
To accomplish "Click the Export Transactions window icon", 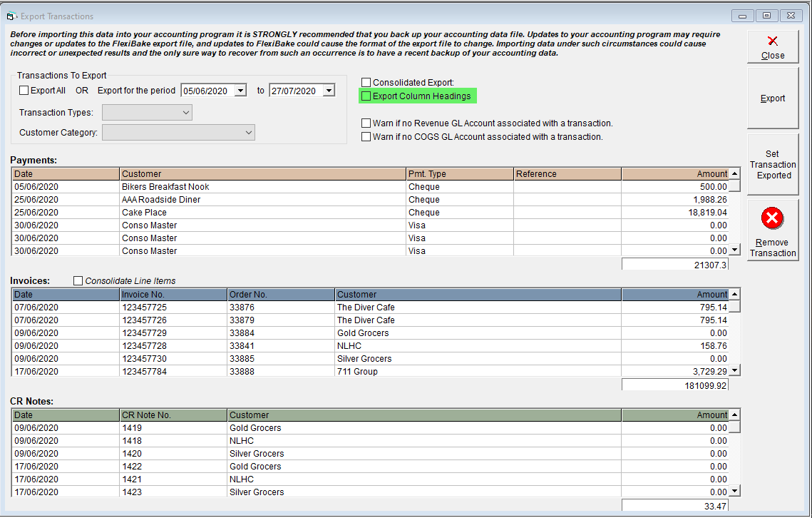I will point(11,16).
